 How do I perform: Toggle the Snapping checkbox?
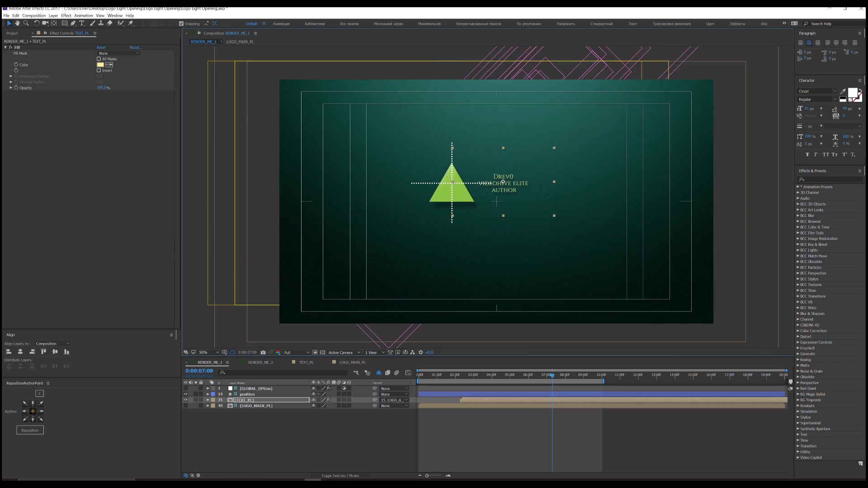tap(181, 23)
